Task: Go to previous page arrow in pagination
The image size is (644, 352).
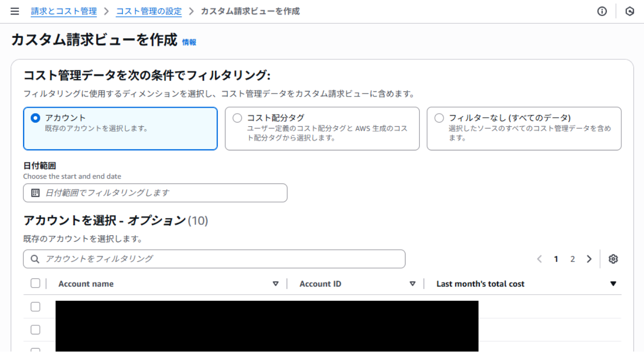Action: 539,259
